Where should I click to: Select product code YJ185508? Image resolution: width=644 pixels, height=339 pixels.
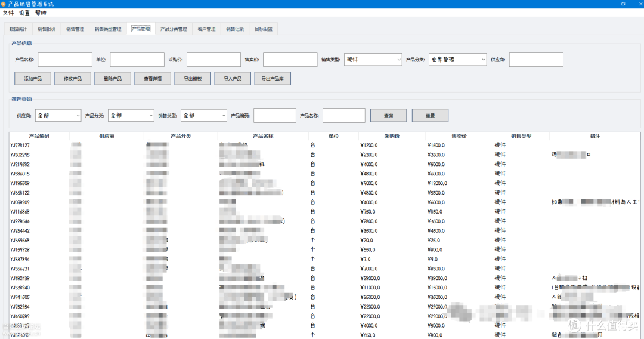pos(20,183)
